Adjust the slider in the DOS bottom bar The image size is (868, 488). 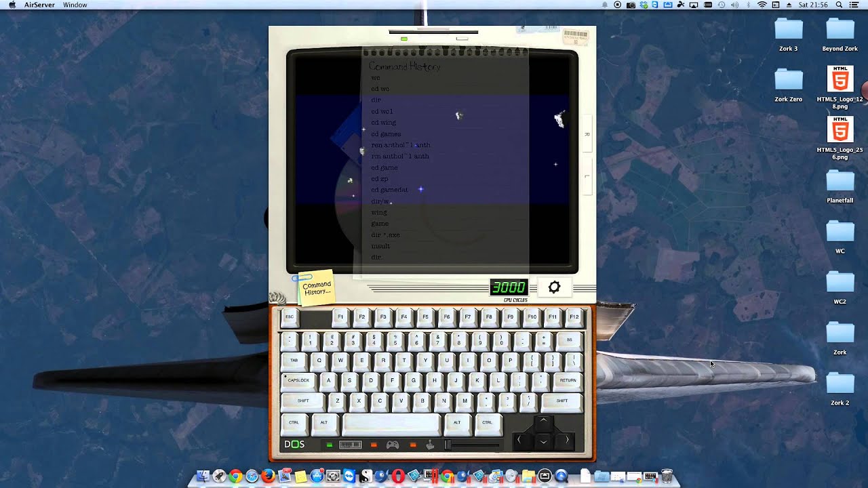[x=473, y=445]
